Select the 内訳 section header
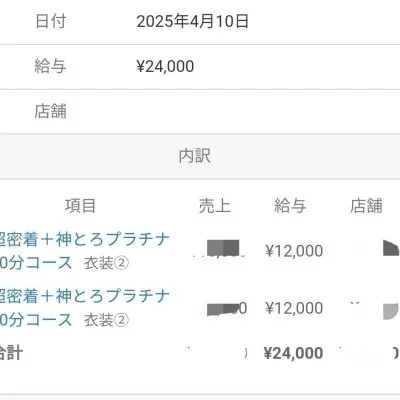Image resolution: width=400 pixels, height=400 pixels. (195, 156)
